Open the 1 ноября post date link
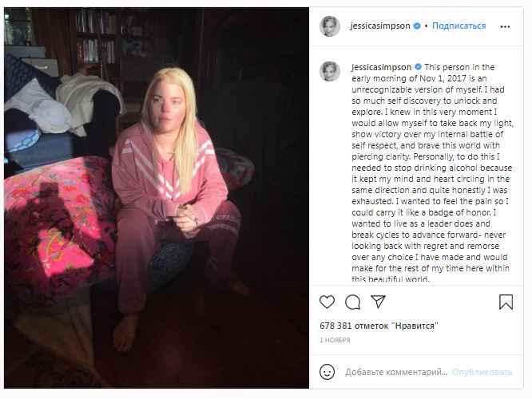Image resolution: width=532 pixels, height=399 pixels. pyautogui.click(x=335, y=340)
